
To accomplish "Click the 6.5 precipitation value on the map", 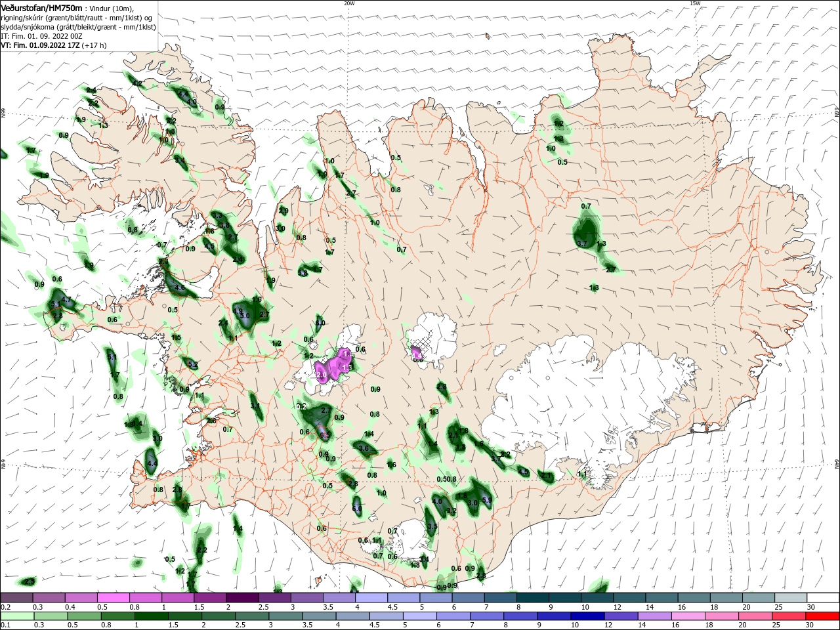I will [x=324, y=435].
